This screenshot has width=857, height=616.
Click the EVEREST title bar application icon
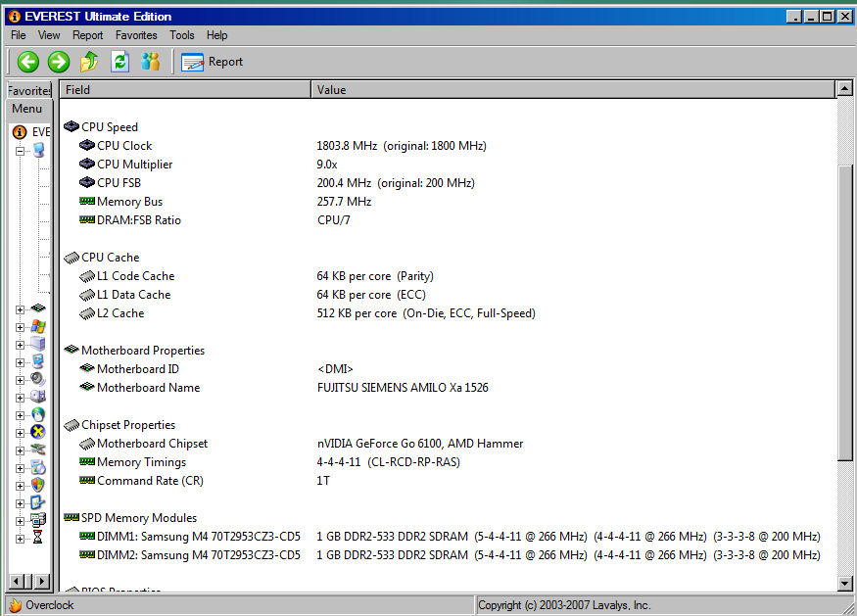tap(15, 17)
